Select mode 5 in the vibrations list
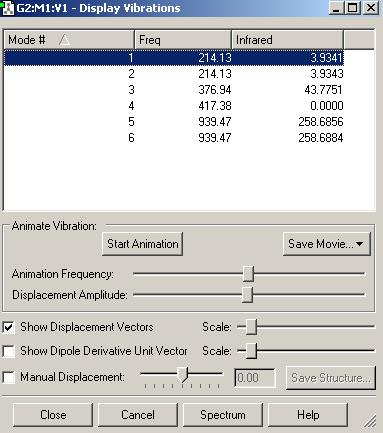Viewport: 383px width, 433px height. (x=174, y=122)
